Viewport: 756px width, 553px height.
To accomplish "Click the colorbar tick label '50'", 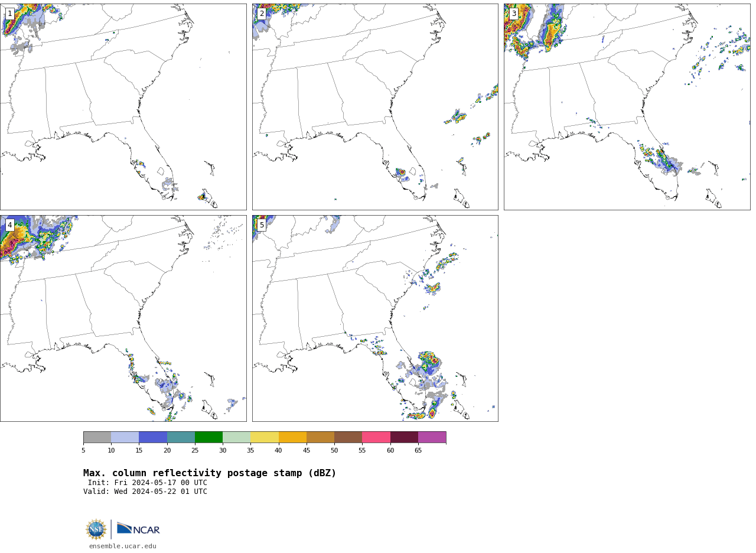I will pyautogui.click(x=334, y=451).
